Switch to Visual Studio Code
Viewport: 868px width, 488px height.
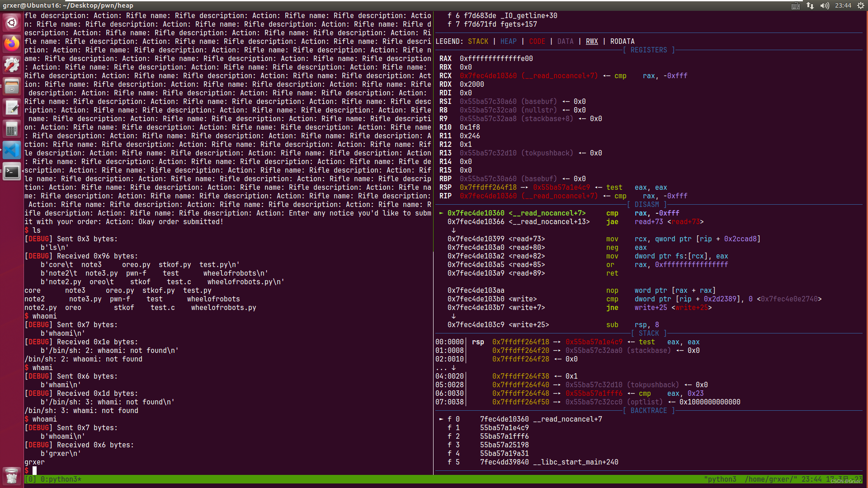pyautogui.click(x=12, y=150)
